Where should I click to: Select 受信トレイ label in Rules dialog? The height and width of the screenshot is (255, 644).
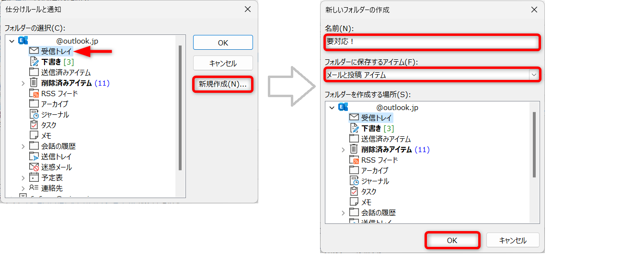(56, 51)
